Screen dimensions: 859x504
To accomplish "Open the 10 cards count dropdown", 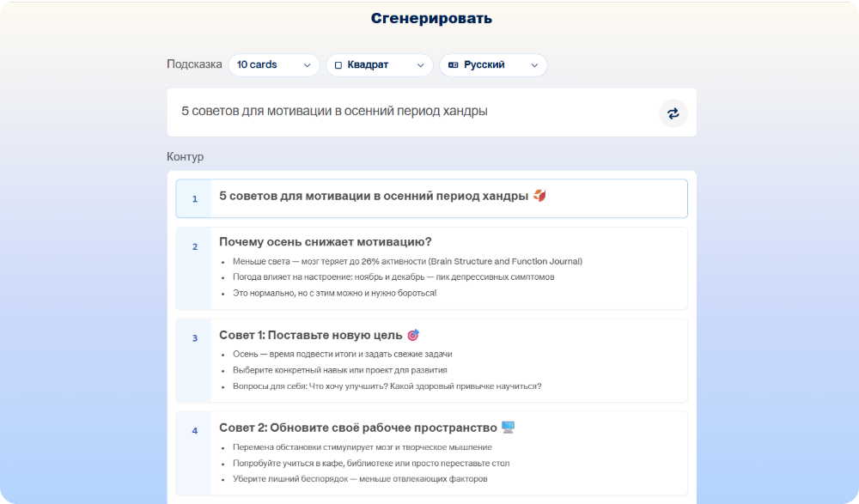I will click(274, 65).
